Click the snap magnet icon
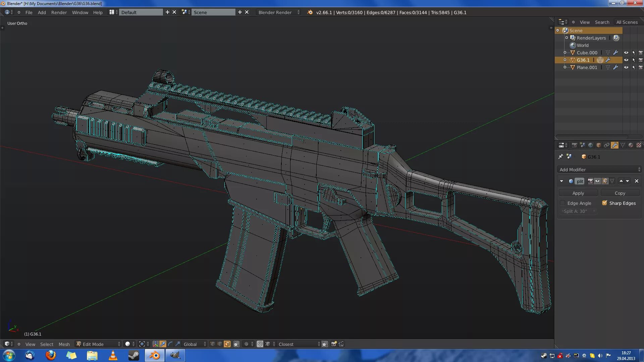This screenshot has height=362, width=644. tap(260, 344)
